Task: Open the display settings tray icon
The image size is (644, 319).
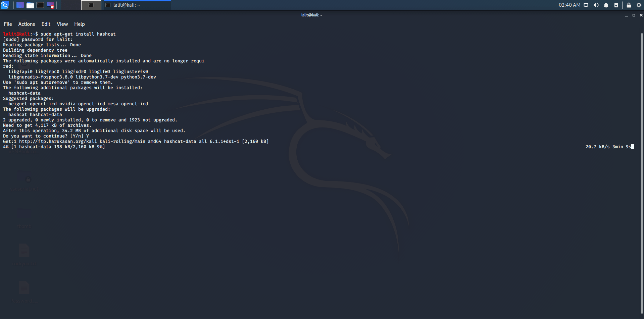Action: click(586, 5)
